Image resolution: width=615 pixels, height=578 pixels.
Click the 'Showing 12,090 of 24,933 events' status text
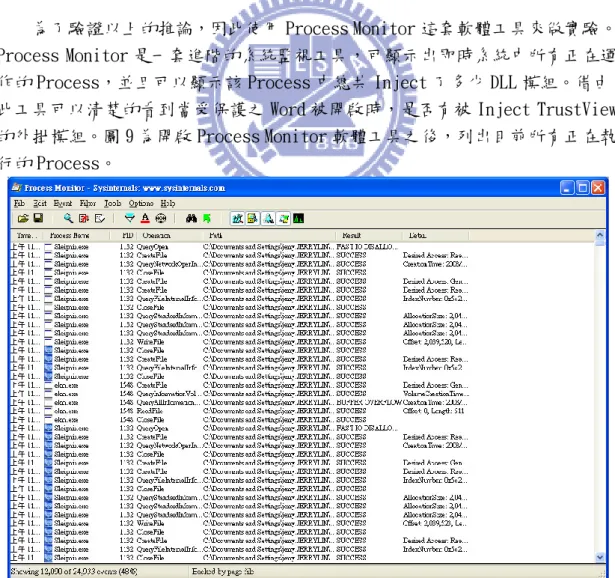pos(74,572)
